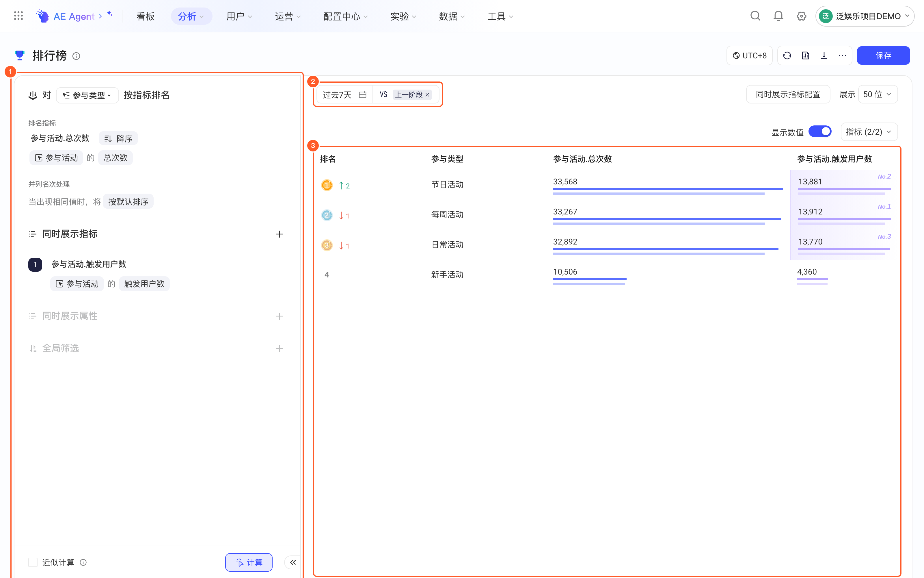Open the app grid launcher icon
Image resolution: width=924 pixels, height=578 pixels.
pyautogui.click(x=18, y=16)
